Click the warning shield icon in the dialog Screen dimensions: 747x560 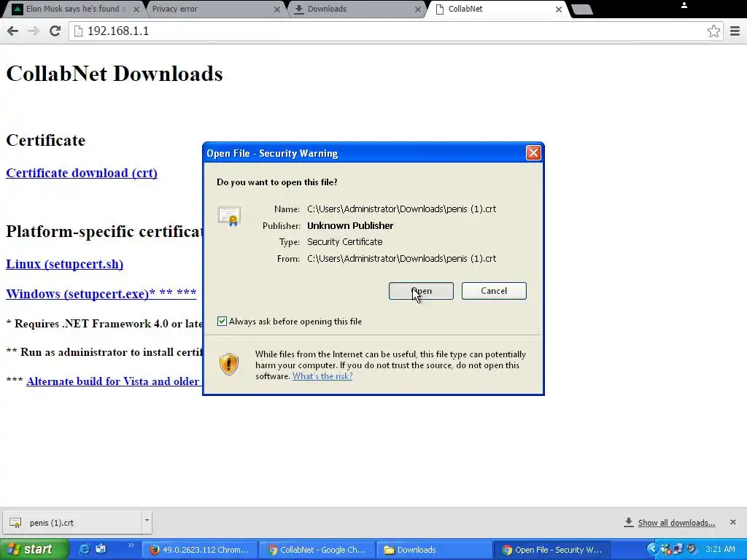point(228,365)
